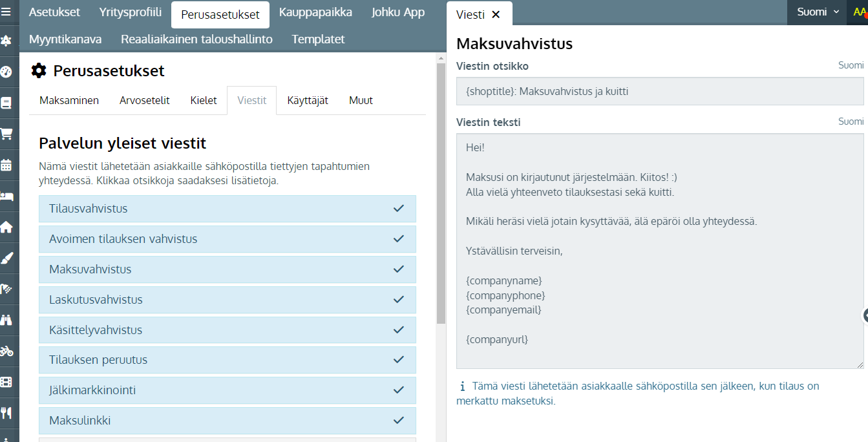Image resolution: width=868 pixels, height=442 pixels.
Task: Expand the Maksulinkki message row
Action: [x=228, y=421]
